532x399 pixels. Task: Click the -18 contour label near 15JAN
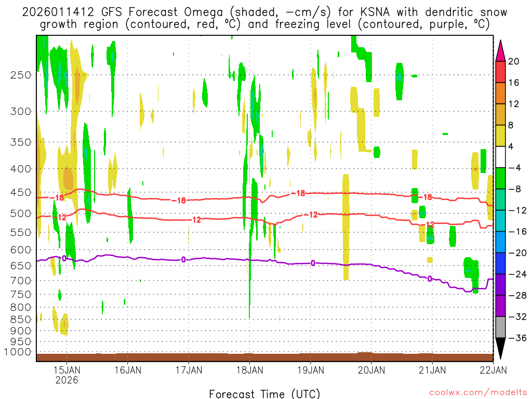[x=57, y=197]
